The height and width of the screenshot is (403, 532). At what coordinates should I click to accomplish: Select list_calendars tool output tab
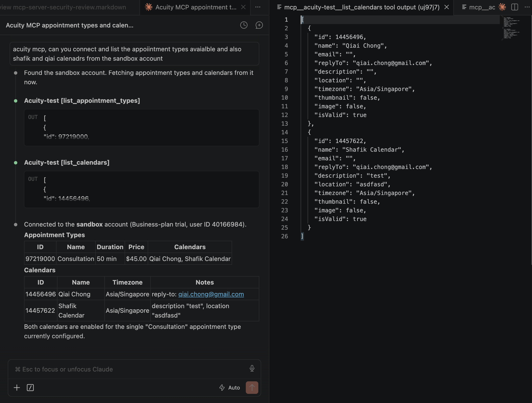pyautogui.click(x=361, y=7)
